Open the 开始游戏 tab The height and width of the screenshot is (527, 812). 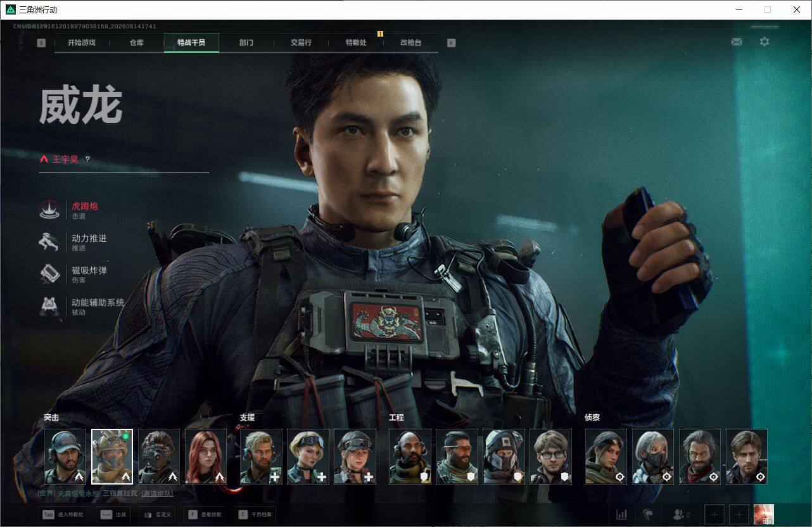82,42
